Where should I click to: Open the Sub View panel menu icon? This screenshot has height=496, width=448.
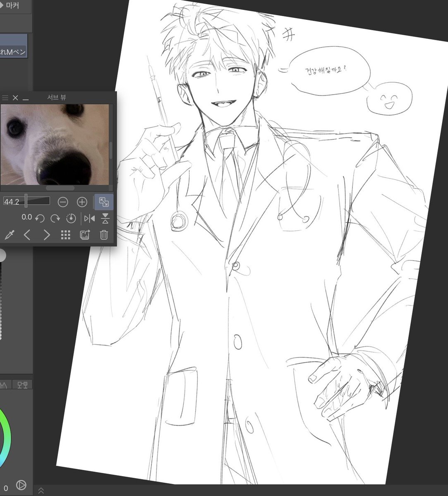tap(5, 98)
